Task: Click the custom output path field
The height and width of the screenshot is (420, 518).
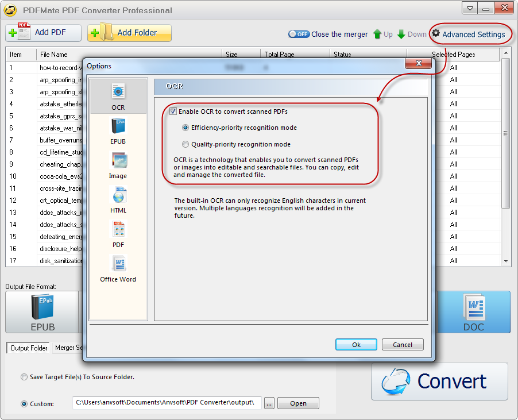Action: click(x=167, y=403)
